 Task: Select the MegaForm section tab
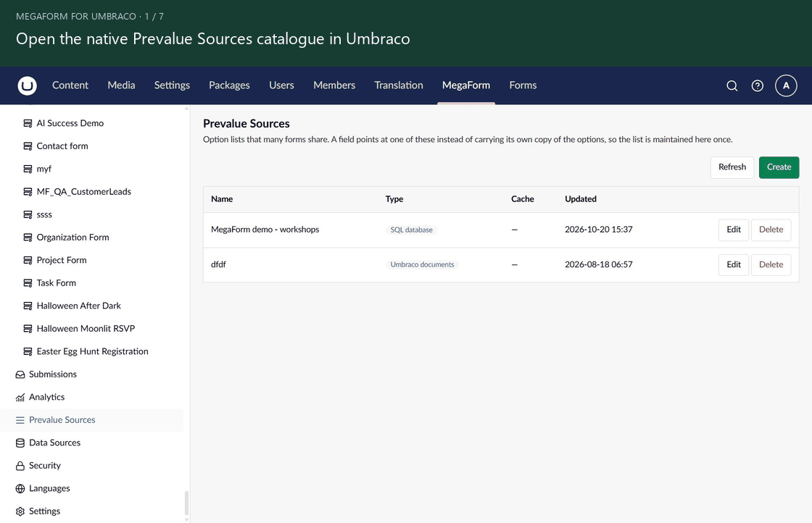(465, 85)
